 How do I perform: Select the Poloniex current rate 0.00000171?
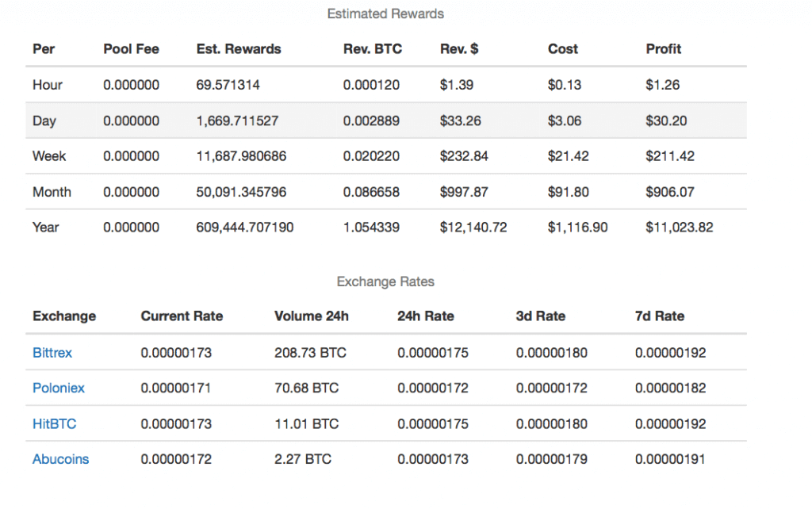coord(176,388)
